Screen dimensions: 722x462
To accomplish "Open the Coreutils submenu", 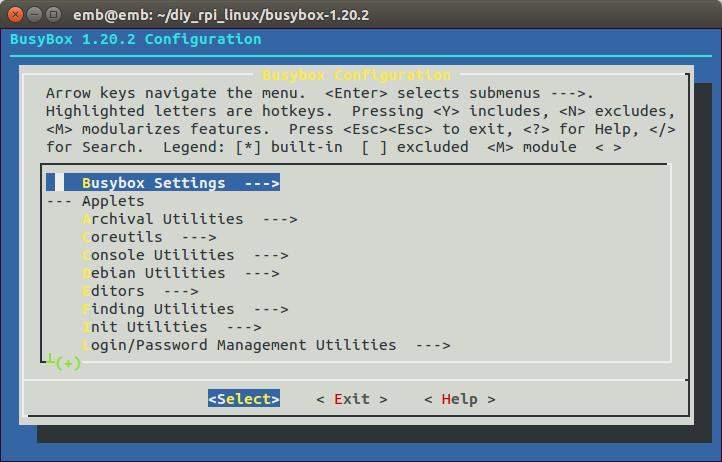I will [x=149, y=237].
